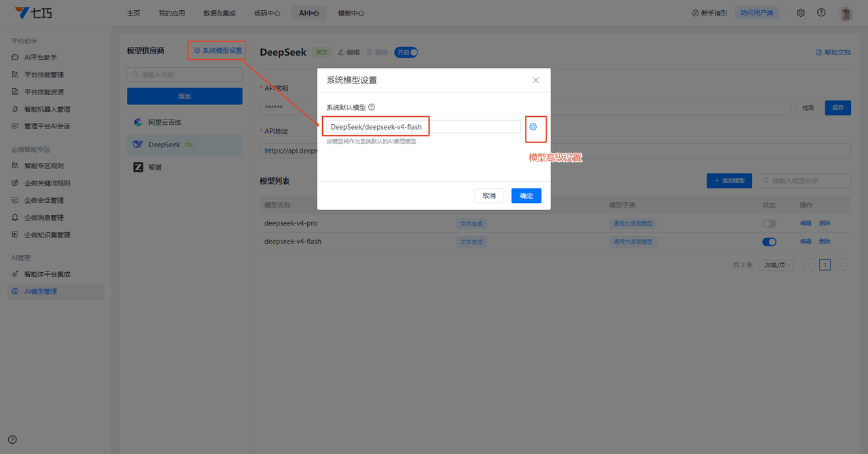This screenshot has height=454, width=868.
Task: Click the help icon beside 系统默认模型
Action: tap(372, 107)
